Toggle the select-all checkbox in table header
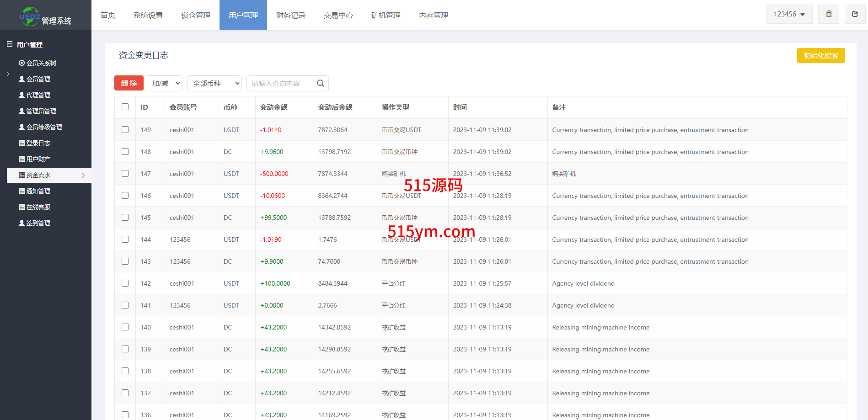 point(125,107)
